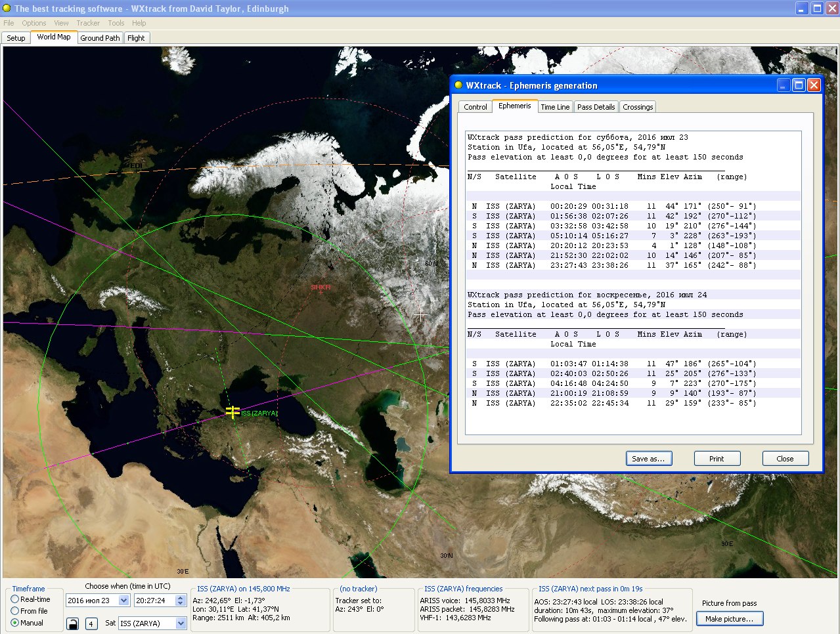Select the Manual timeframe option
This screenshot has width=840, height=634.
[x=27, y=623]
